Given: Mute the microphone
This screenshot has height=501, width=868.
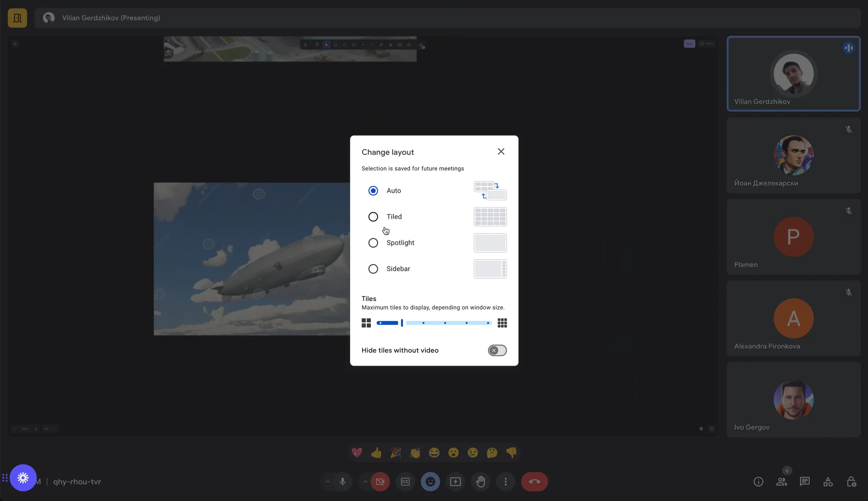Looking at the screenshot, I should [x=342, y=482].
